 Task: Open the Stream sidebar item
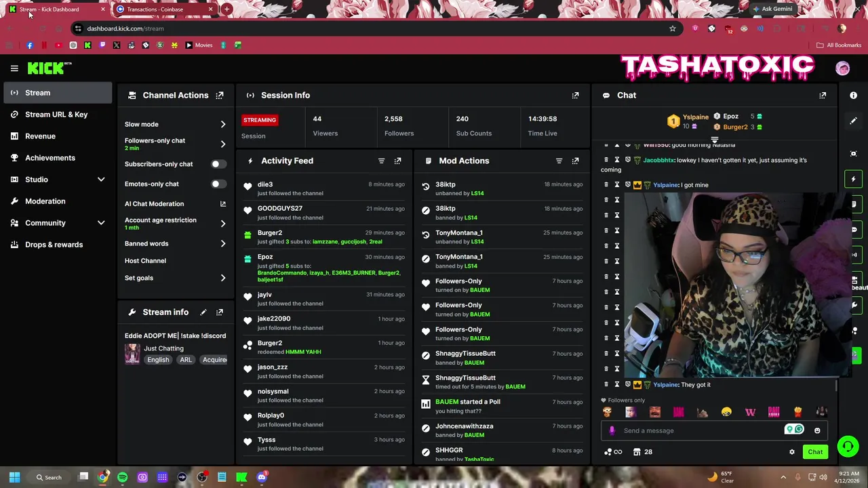(x=58, y=93)
